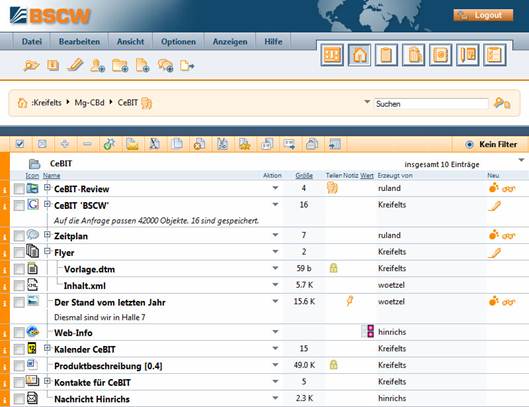The image size is (529, 407).
Task: Collapse the Flyer tree node
Action: [47, 251]
